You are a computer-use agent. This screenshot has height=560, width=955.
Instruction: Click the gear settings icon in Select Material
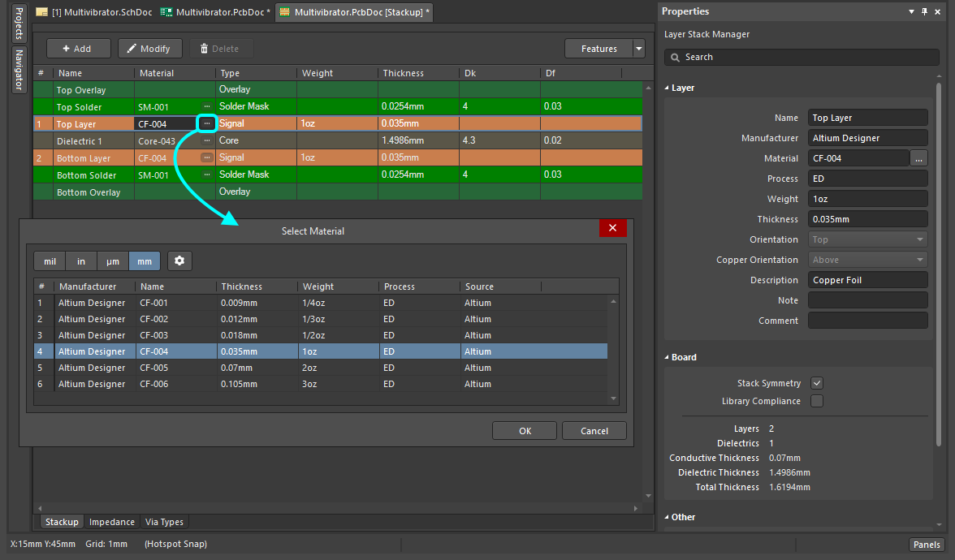coord(179,261)
